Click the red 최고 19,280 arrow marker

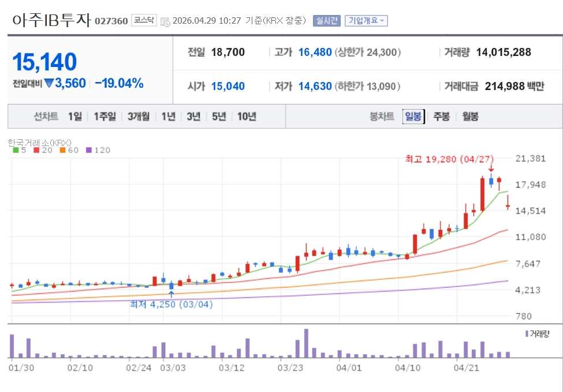491,169
